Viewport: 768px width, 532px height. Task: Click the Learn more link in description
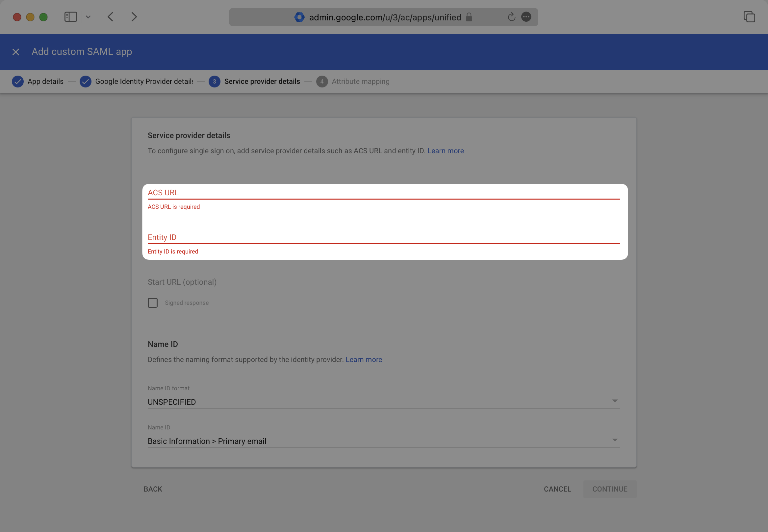coord(445,151)
